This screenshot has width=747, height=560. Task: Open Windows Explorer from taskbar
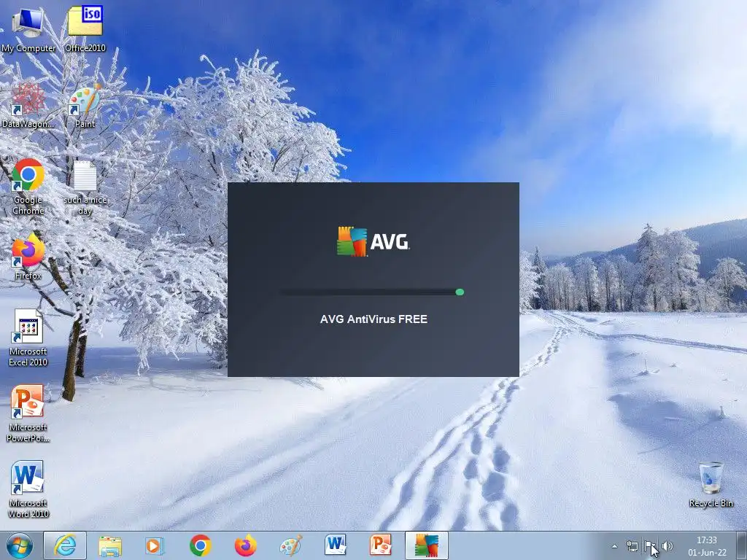(110, 545)
